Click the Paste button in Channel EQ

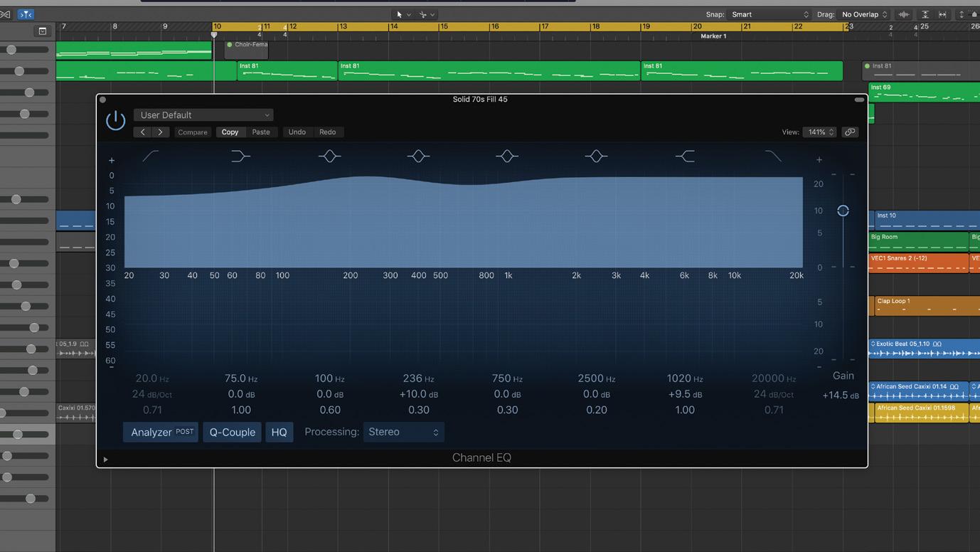tap(261, 132)
